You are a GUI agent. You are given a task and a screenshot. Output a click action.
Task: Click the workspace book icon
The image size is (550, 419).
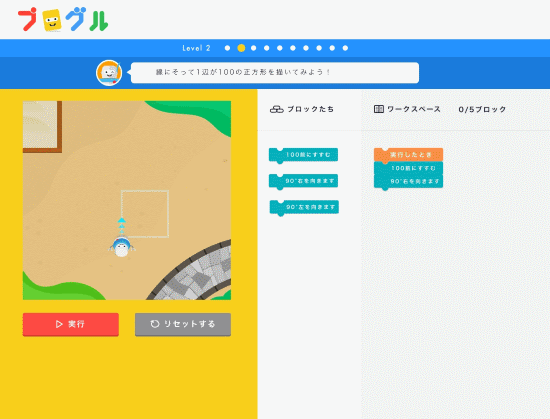tap(378, 109)
